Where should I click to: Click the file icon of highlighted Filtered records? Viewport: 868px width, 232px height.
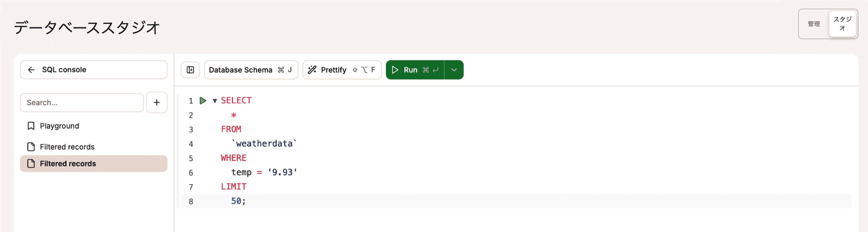(x=31, y=164)
